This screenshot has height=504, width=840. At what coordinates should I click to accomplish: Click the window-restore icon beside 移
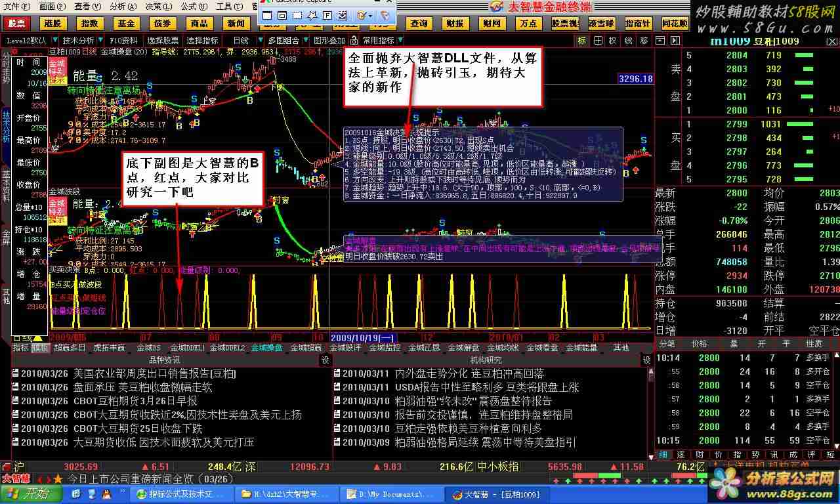click(660, 40)
